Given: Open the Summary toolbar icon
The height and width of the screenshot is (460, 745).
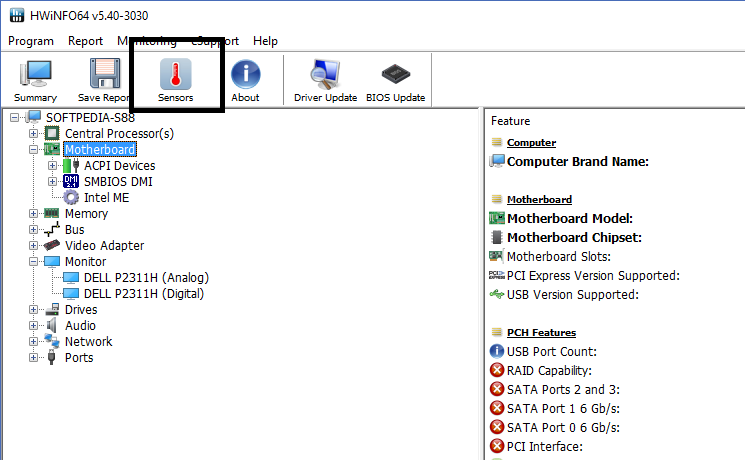Looking at the screenshot, I should (35, 80).
